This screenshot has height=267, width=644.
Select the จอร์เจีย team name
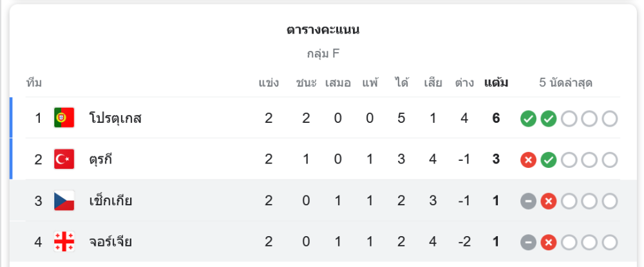(110, 242)
